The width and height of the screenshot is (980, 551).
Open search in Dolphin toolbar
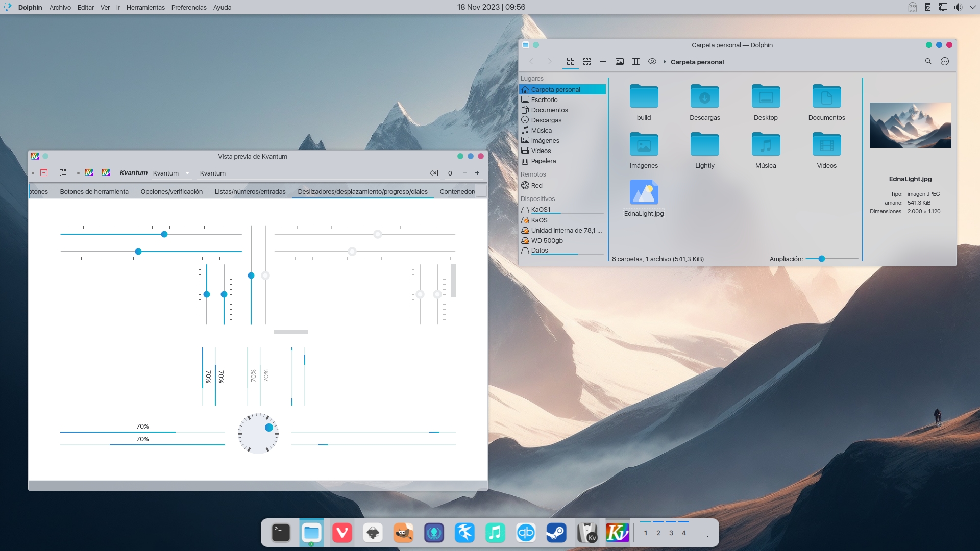928,61
